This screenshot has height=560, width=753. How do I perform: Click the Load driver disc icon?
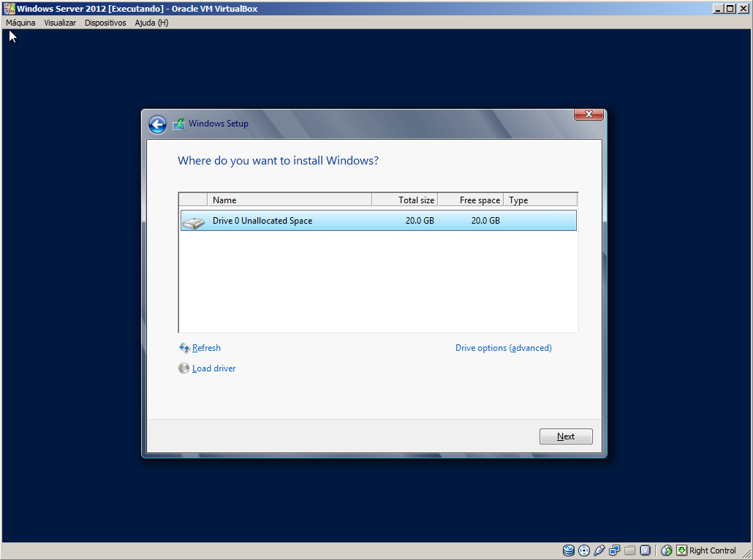(x=183, y=368)
